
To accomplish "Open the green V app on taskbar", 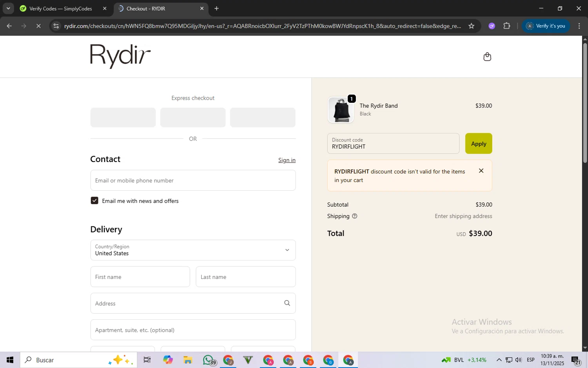I will coord(248,360).
